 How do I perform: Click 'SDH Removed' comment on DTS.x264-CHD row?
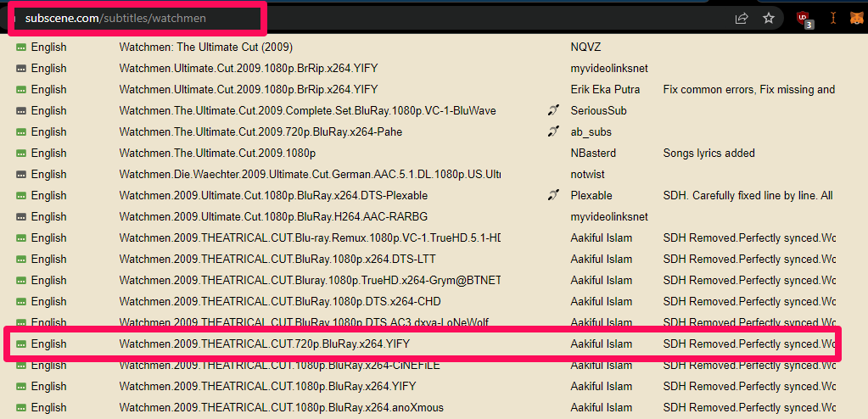pyautogui.click(x=749, y=302)
